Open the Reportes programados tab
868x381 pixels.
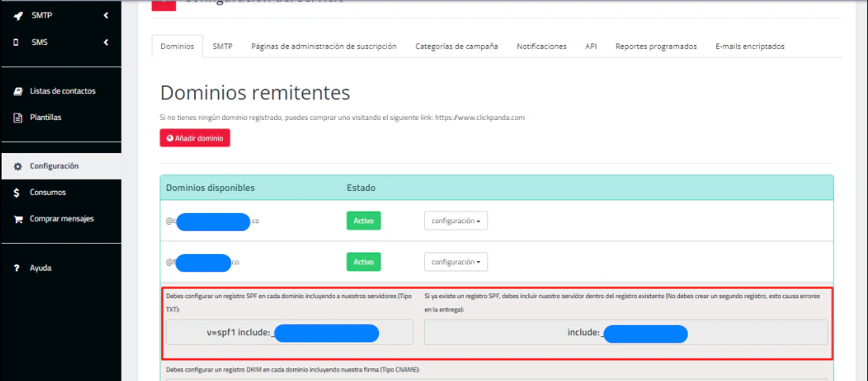point(656,47)
